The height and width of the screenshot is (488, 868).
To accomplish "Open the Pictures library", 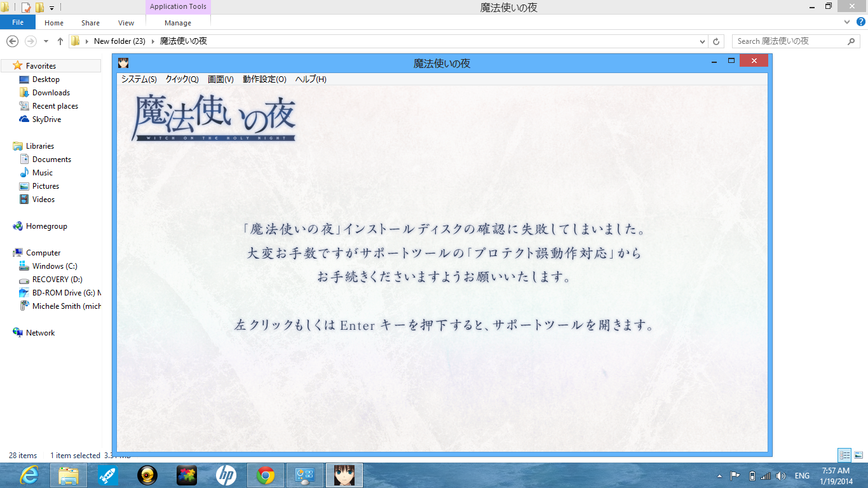I will 46,186.
